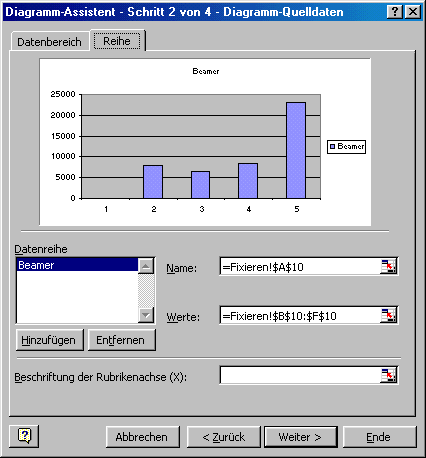Click range selector icon for Rubrikenachse field
The image size is (426, 458).
388,375
